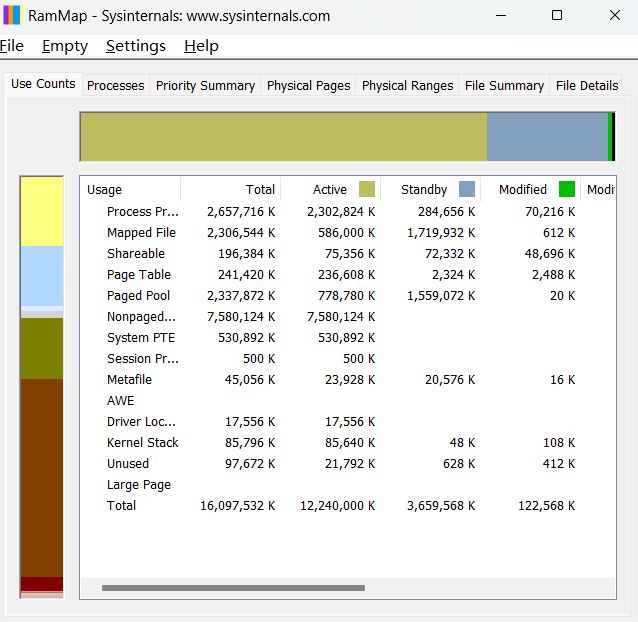
Task: Select the Unused usage row
Action: click(x=347, y=464)
